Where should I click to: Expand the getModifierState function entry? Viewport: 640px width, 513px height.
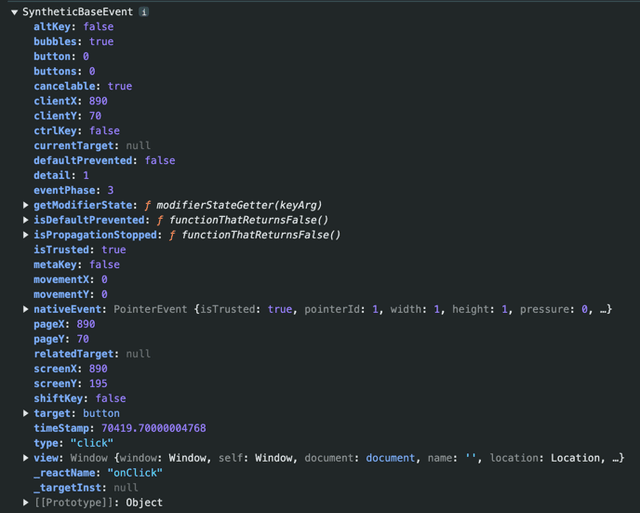pos(26,205)
